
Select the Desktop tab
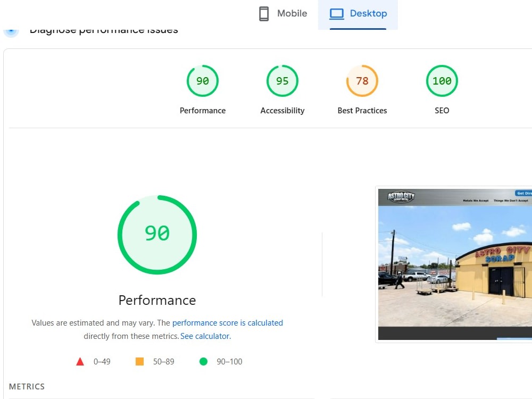(358, 14)
